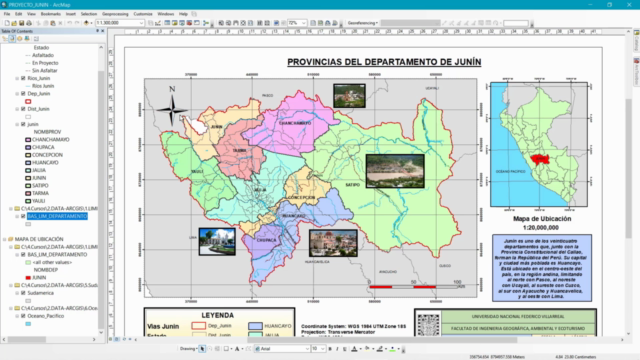Select List By Selection icon
The image size is (640, 360).
[x=27, y=38]
